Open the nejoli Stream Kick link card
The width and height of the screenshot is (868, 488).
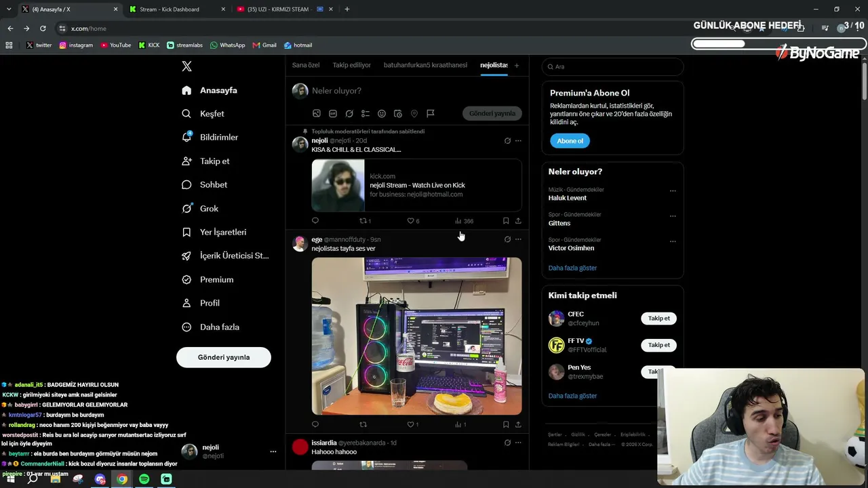click(x=417, y=185)
